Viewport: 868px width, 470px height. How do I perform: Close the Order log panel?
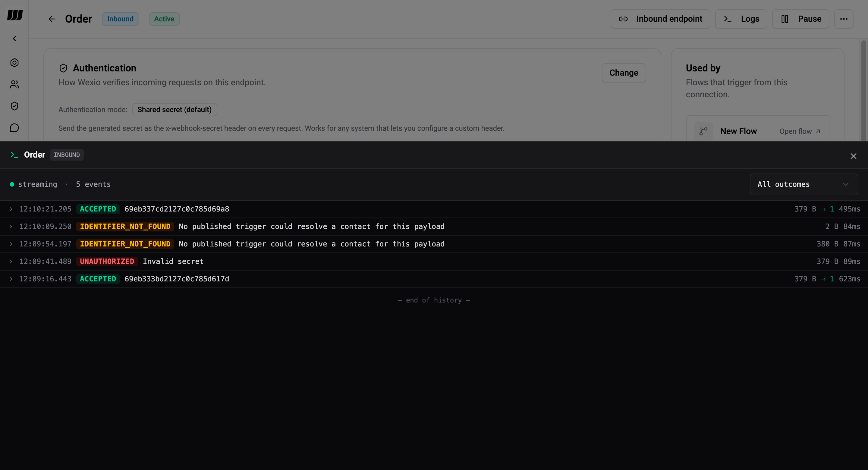(854, 156)
